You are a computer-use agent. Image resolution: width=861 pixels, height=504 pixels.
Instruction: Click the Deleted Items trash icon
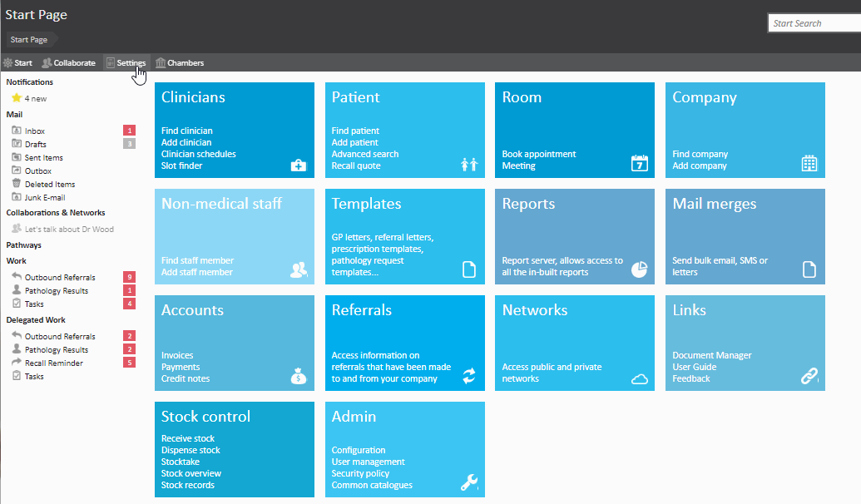click(x=17, y=183)
